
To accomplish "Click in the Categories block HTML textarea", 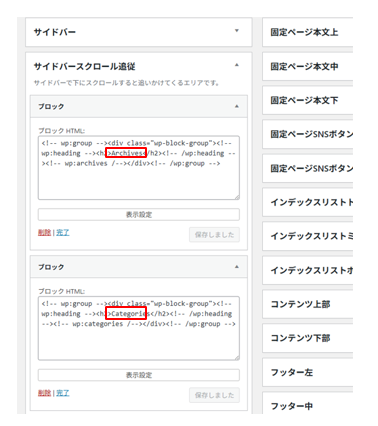I will 139,328.
